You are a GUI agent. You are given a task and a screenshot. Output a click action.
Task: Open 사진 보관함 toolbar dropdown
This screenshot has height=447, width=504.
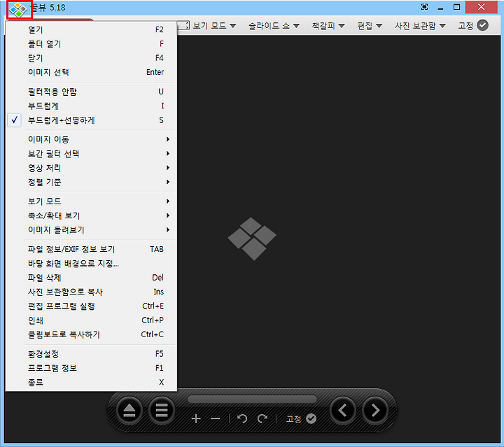[x=420, y=25]
